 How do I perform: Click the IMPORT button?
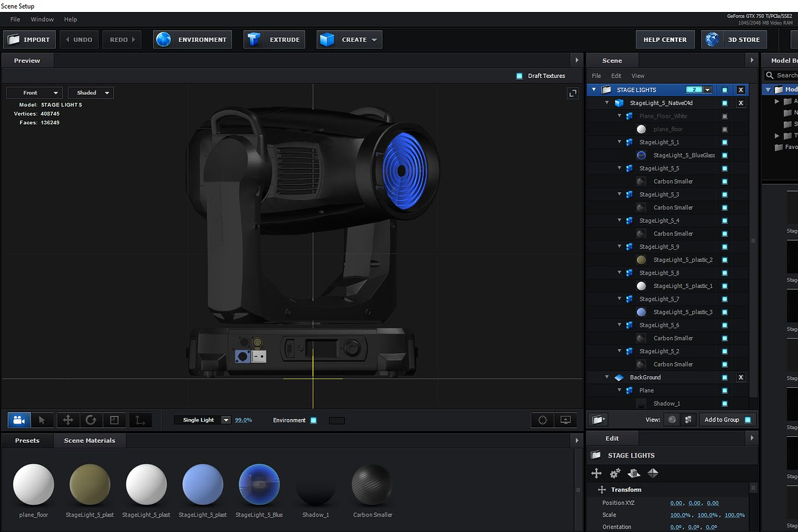coord(29,40)
